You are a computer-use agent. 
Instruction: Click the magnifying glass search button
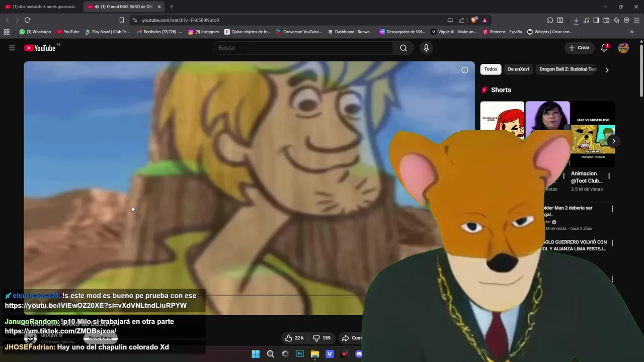[x=404, y=48]
